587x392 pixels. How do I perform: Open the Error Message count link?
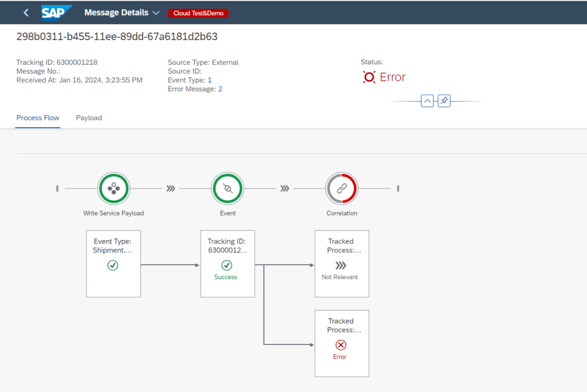pyautogui.click(x=220, y=89)
